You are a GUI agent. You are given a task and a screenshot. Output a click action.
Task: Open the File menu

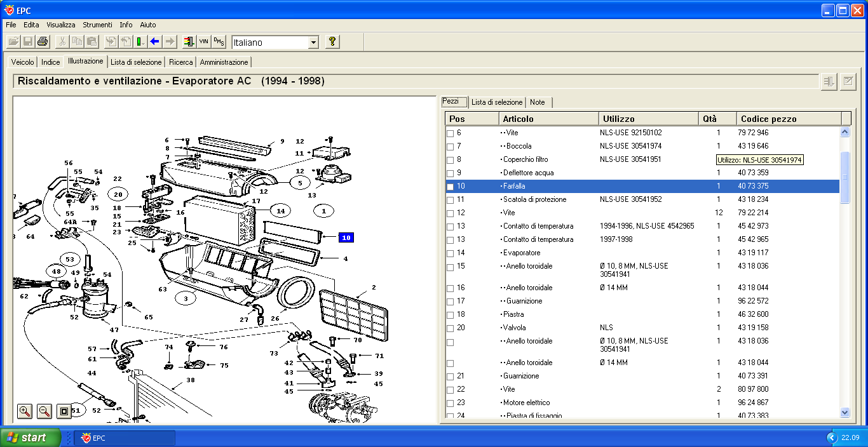(11, 25)
